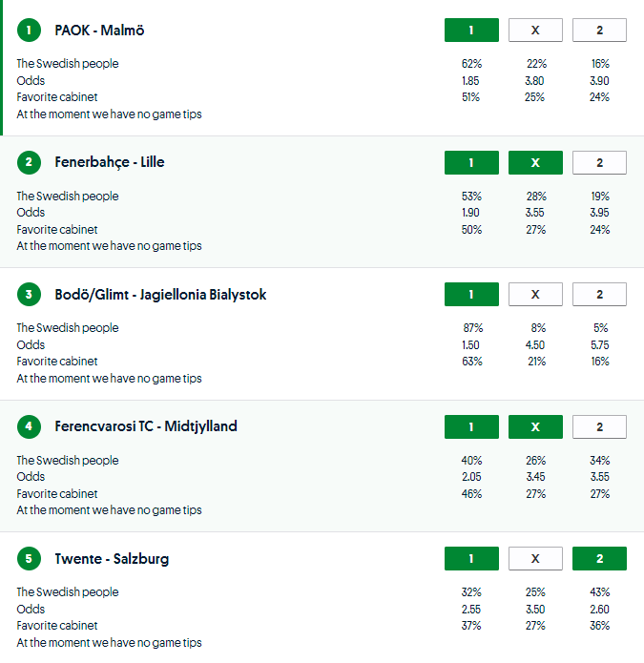
Task: Click match number 1 circle badge
Action: pyautogui.click(x=30, y=31)
